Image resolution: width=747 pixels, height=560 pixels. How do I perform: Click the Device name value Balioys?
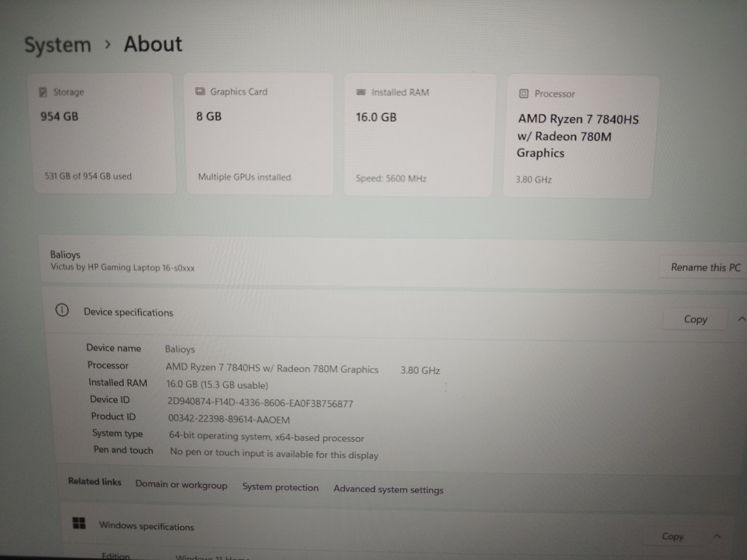[x=179, y=349]
